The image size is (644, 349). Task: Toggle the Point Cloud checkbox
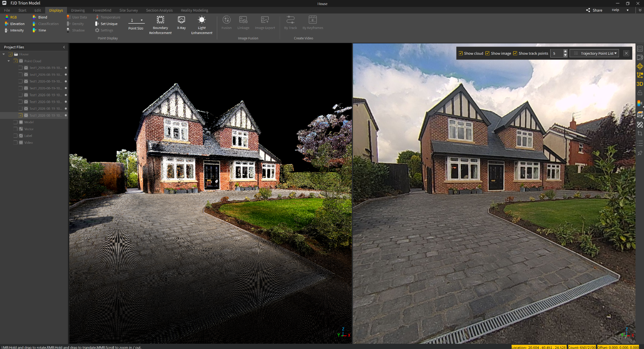15,61
